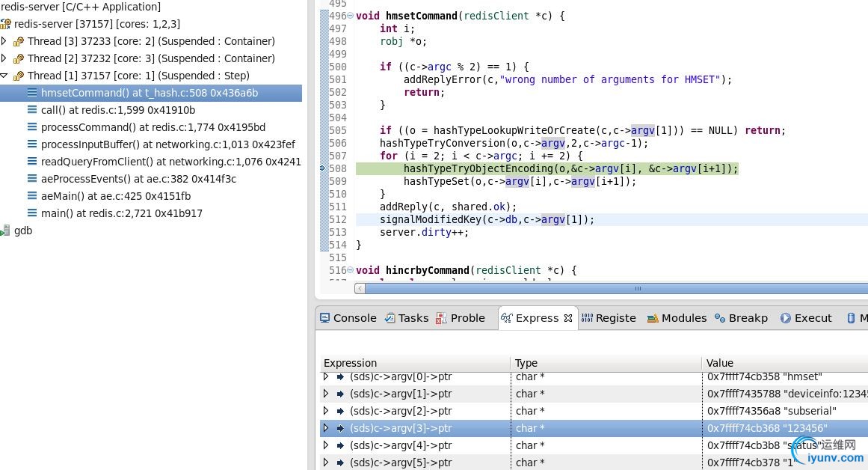
Task: Click value 0x7ffff74cb358 "hmset"
Action: 765,377
